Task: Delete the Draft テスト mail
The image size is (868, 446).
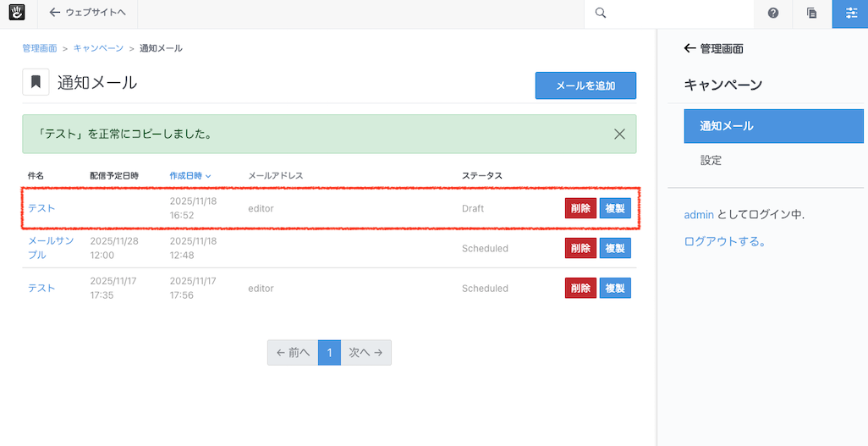Action: tap(580, 208)
